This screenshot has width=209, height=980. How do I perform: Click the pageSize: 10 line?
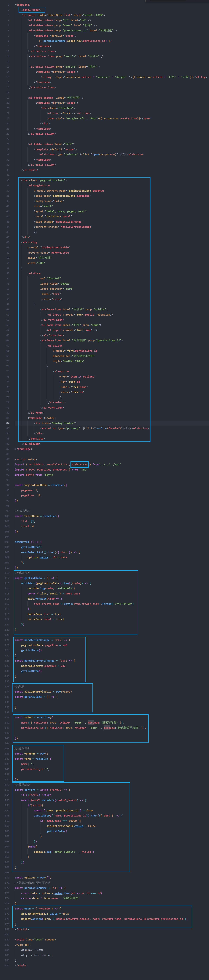[x=31, y=495]
